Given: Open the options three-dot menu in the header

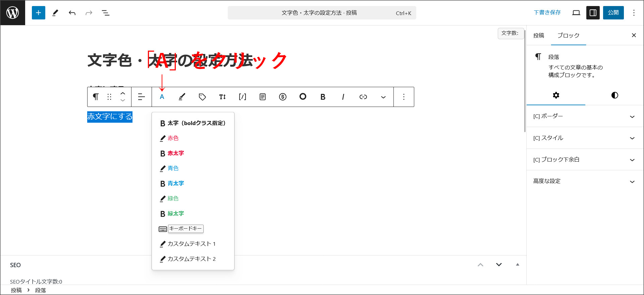Looking at the screenshot, I should coord(634,13).
